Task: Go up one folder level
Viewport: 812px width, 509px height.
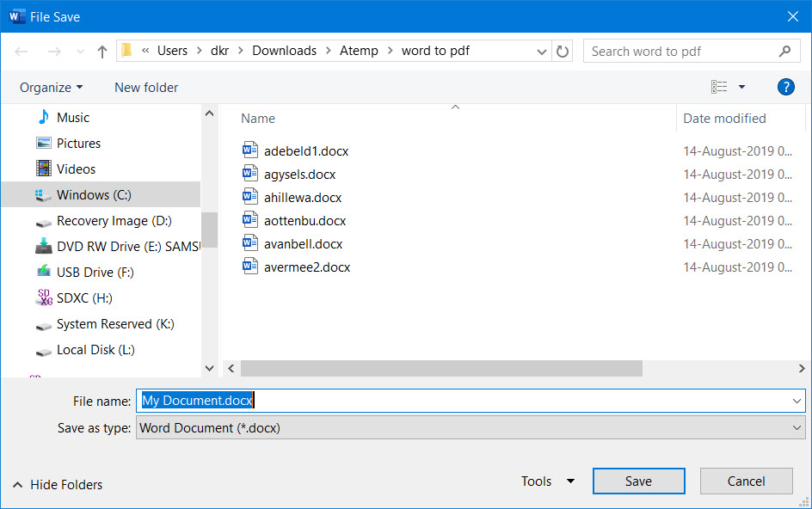Action: (102, 52)
